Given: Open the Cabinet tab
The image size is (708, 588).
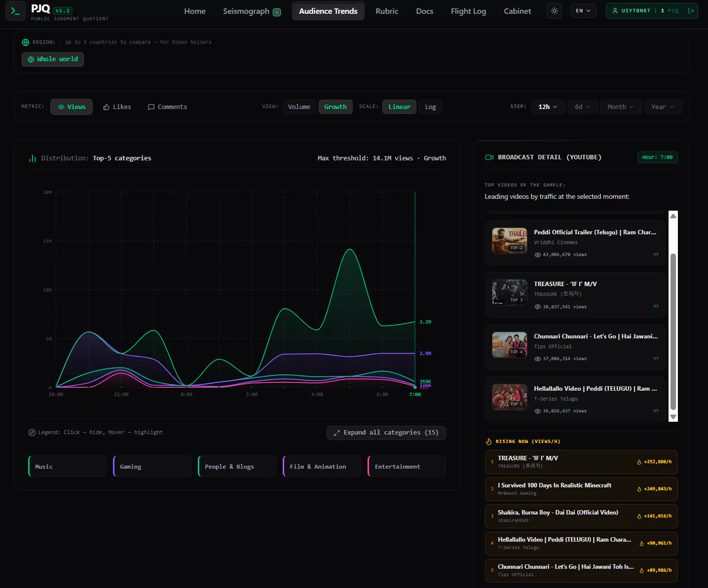Looking at the screenshot, I should coord(518,11).
